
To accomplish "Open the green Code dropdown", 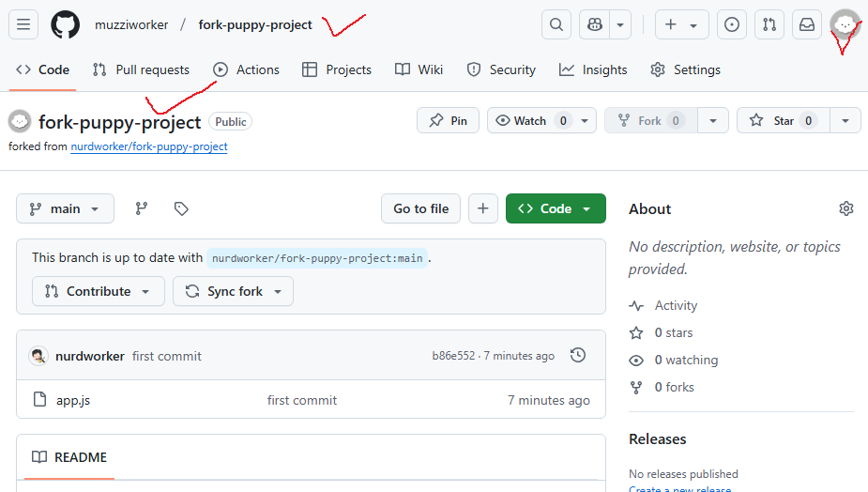I will tap(556, 208).
